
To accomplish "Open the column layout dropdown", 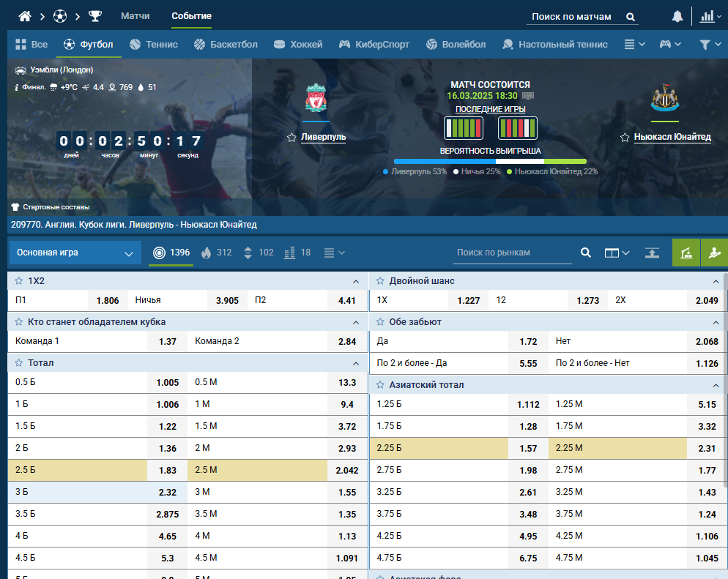I will pyautogui.click(x=617, y=253).
